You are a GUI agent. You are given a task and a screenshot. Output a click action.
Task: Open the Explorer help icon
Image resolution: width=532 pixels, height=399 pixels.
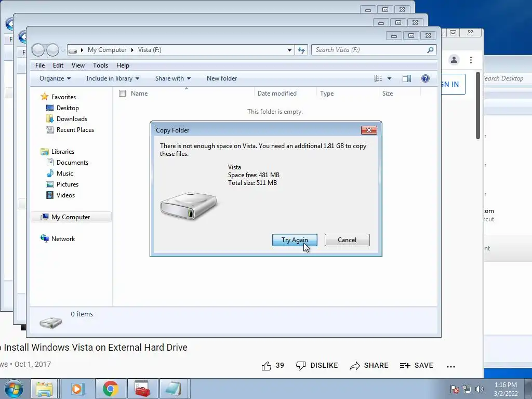tap(425, 78)
